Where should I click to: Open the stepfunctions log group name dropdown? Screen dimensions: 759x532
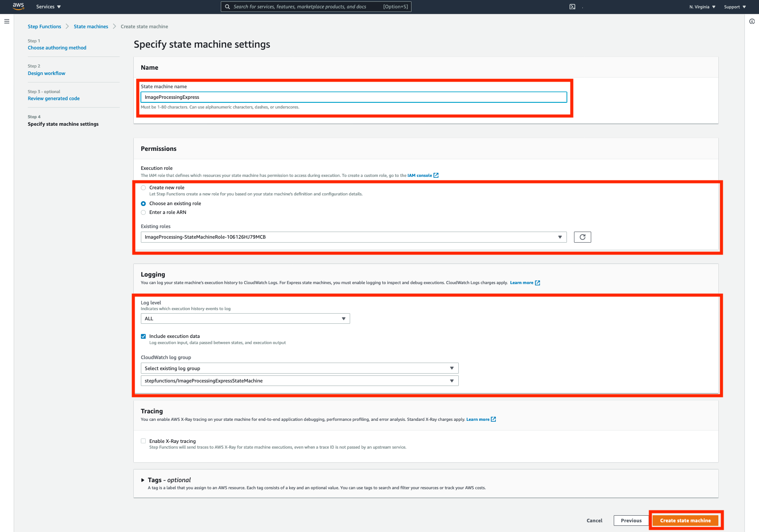pos(299,381)
